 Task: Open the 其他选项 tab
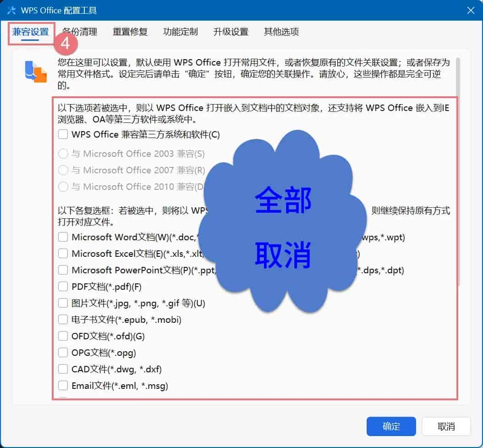281,32
